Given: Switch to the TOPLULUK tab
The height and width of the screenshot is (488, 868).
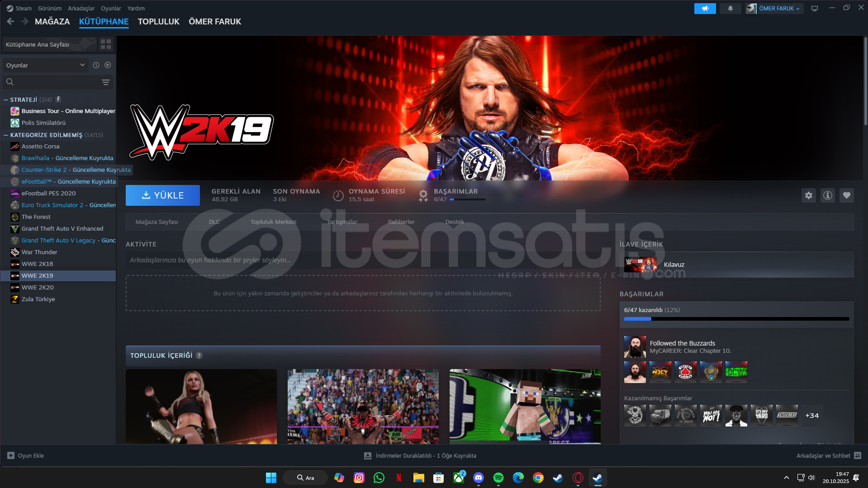Looking at the screenshot, I should click(x=159, y=21).
